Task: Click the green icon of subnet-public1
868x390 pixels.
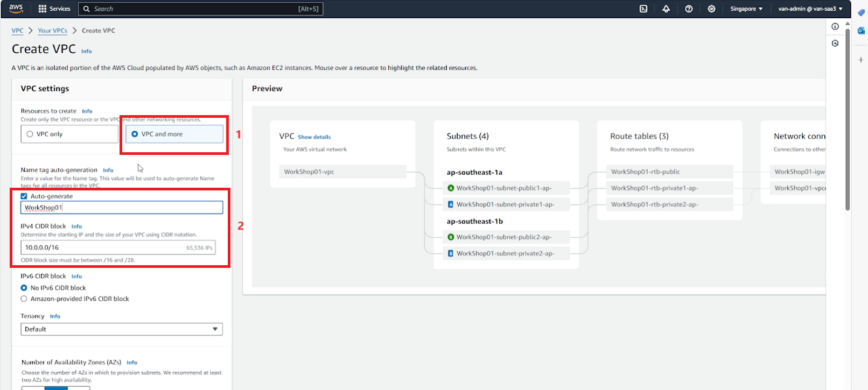Action: tap(451, 188)
